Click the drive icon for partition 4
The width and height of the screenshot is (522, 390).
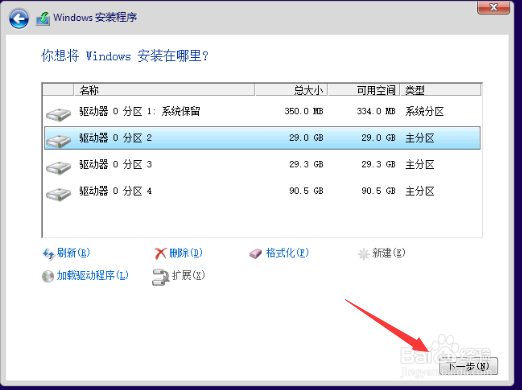58,194
